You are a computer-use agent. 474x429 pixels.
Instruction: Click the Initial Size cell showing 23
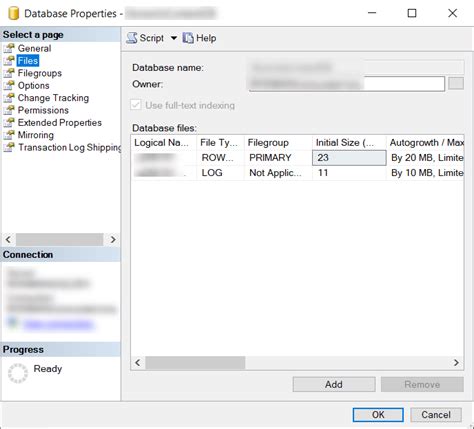click(349, 158)
